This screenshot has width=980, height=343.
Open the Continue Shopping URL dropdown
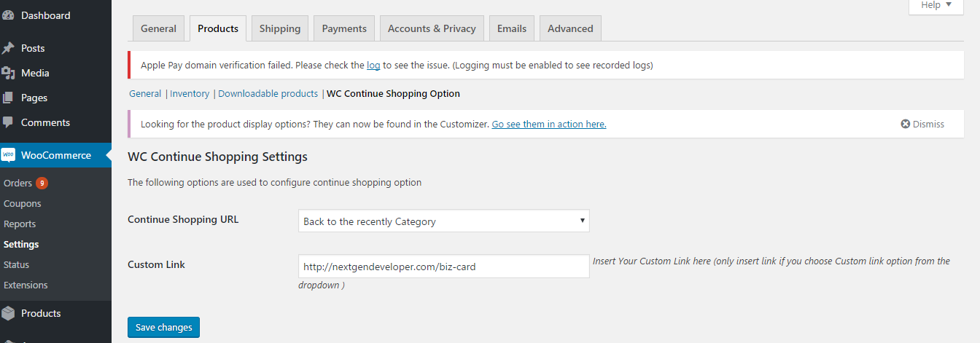(x=443, y=221)
